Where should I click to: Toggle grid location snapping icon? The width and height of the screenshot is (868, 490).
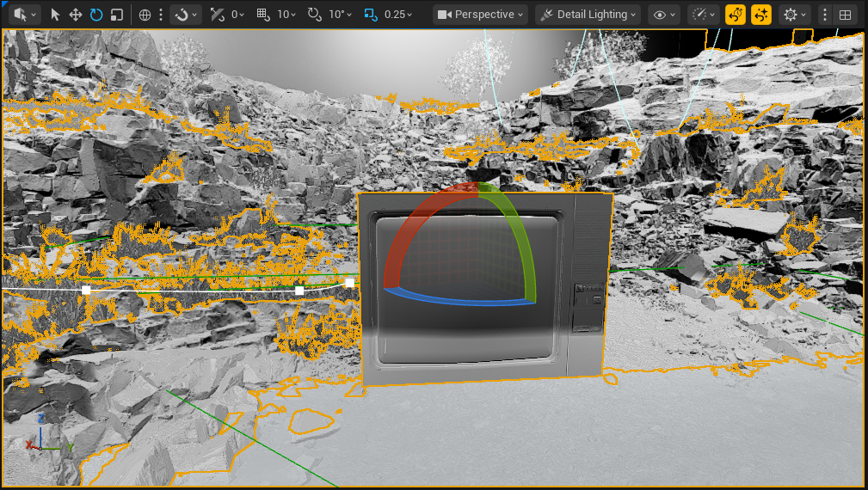click(263, 15)
